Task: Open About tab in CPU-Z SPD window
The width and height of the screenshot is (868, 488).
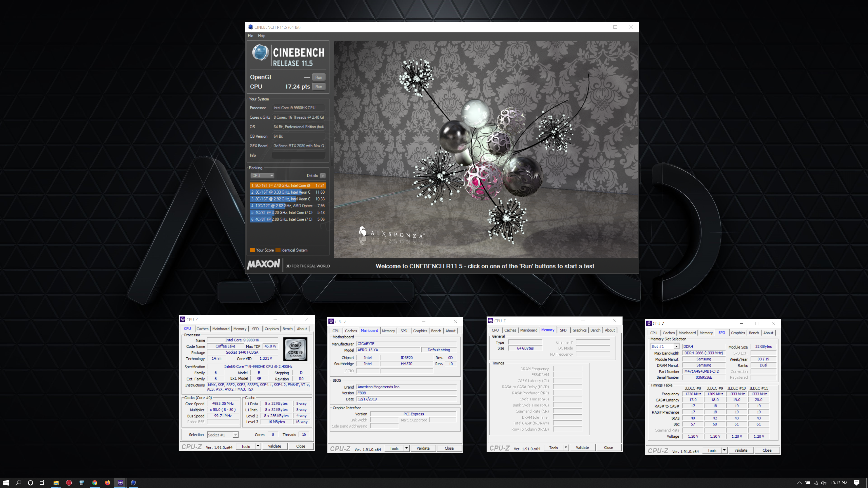Action: (768, 333)
